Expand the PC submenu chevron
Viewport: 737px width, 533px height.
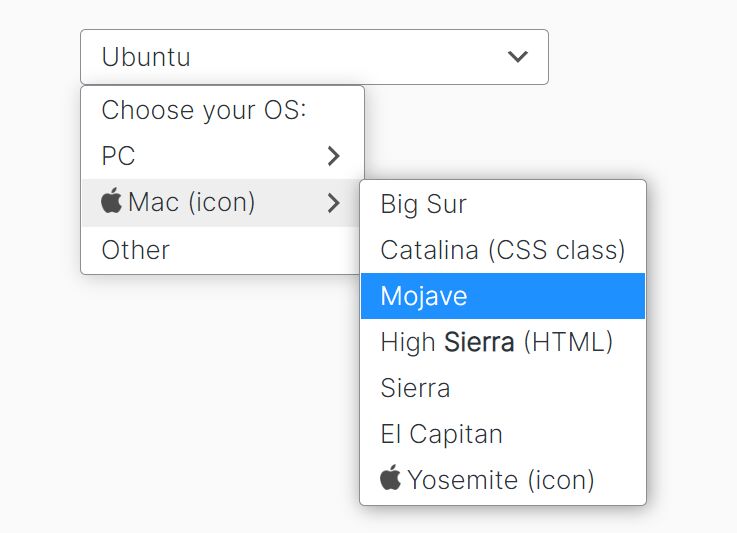333,156
